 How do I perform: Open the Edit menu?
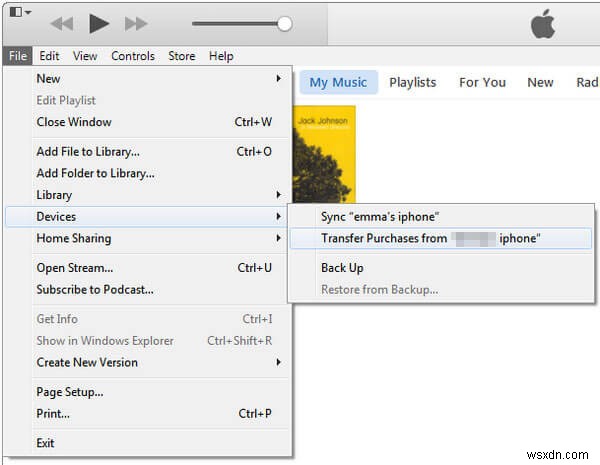(49, 56)
